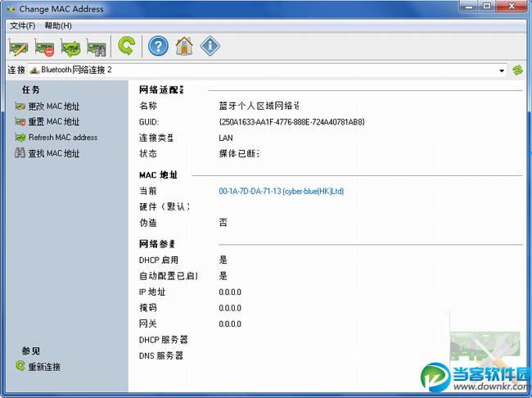Screen dimensions: 532x398
Task: Open help via the blue question mark icon
Action: pyautogui.click(x=158, y=46)
